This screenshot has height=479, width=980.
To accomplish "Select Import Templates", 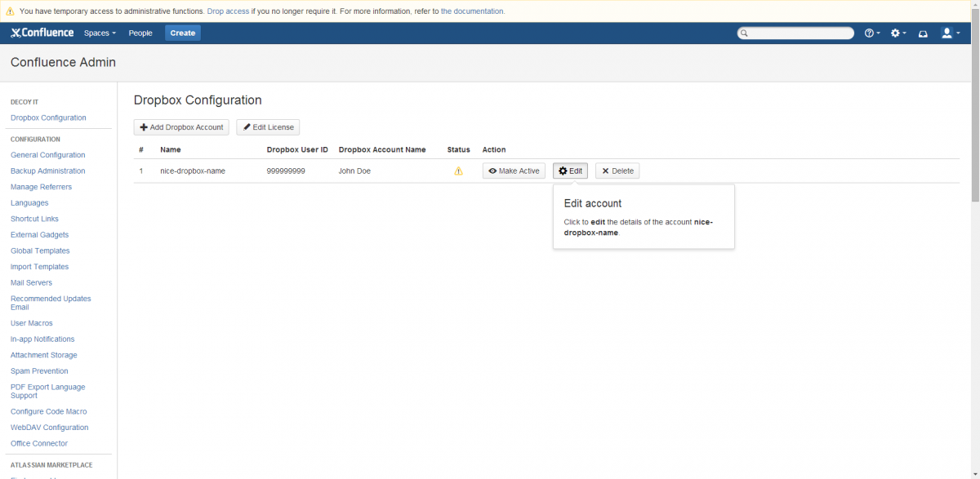I will [x=39, y=267].
